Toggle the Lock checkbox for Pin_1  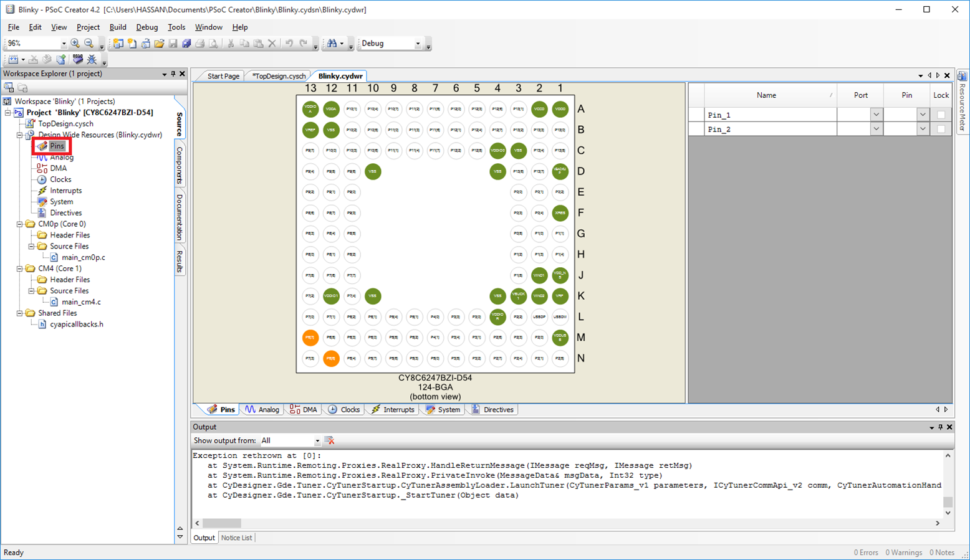click(941, 115)
